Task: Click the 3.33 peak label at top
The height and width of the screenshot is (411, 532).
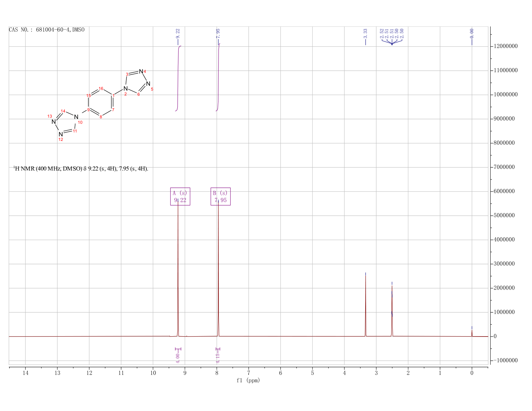Action: (x=365, y=34)
